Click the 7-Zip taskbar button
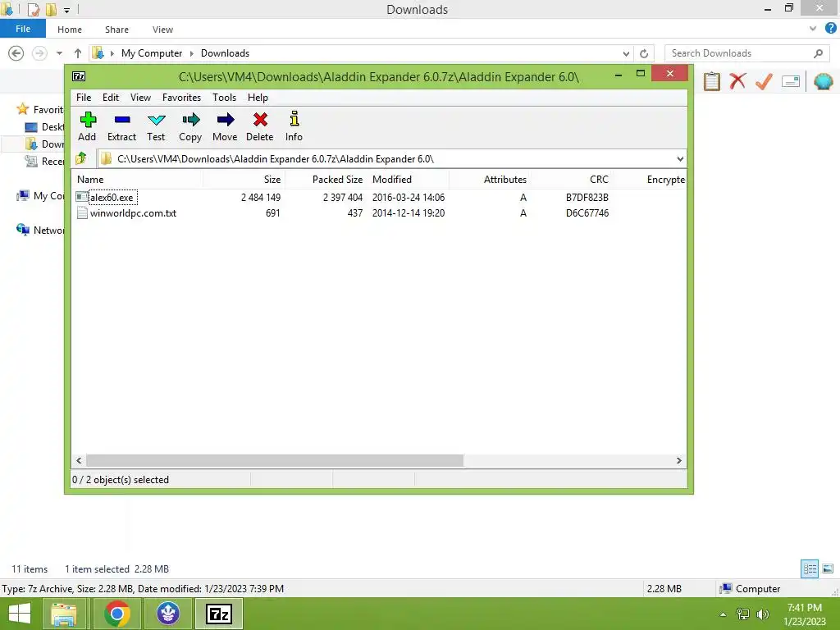 [x=219, y=614]
